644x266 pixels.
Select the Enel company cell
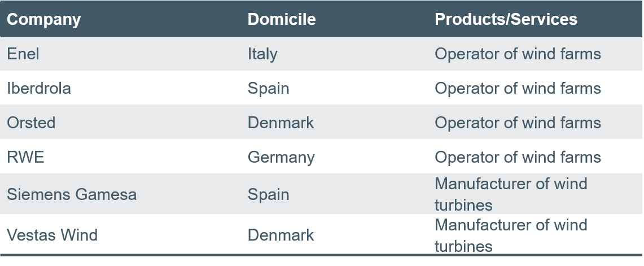(x=23, y=54)
